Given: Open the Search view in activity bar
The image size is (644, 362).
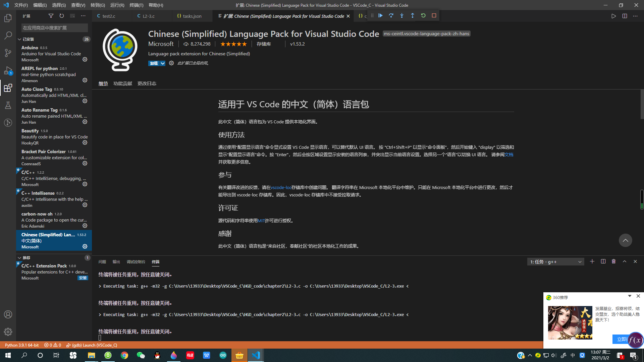Looking at the screenshot, I should pos(8,35).
